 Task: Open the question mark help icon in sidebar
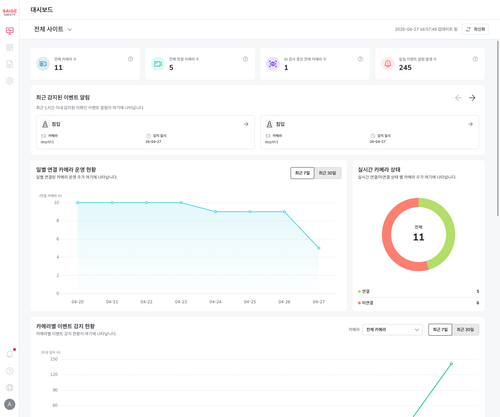[10, 371]
